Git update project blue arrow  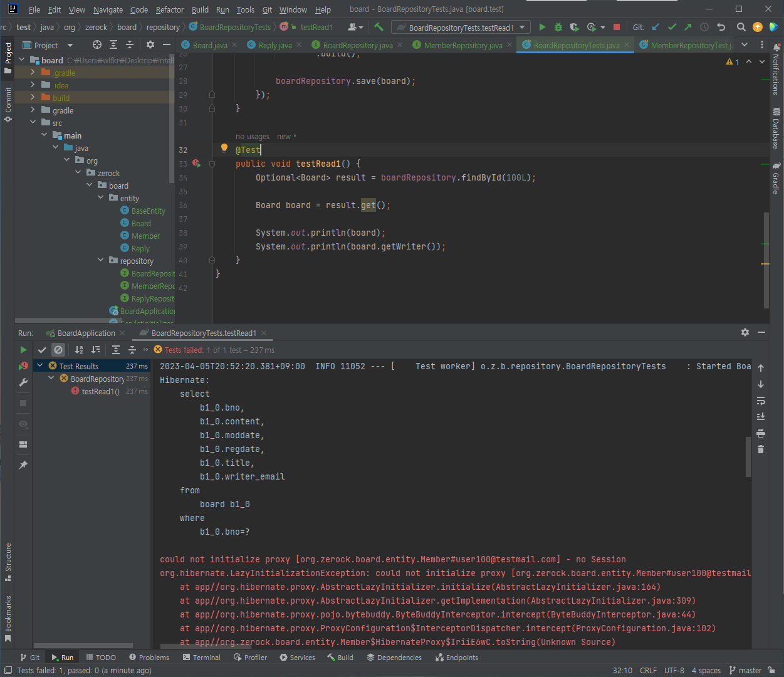pos(656,27)
